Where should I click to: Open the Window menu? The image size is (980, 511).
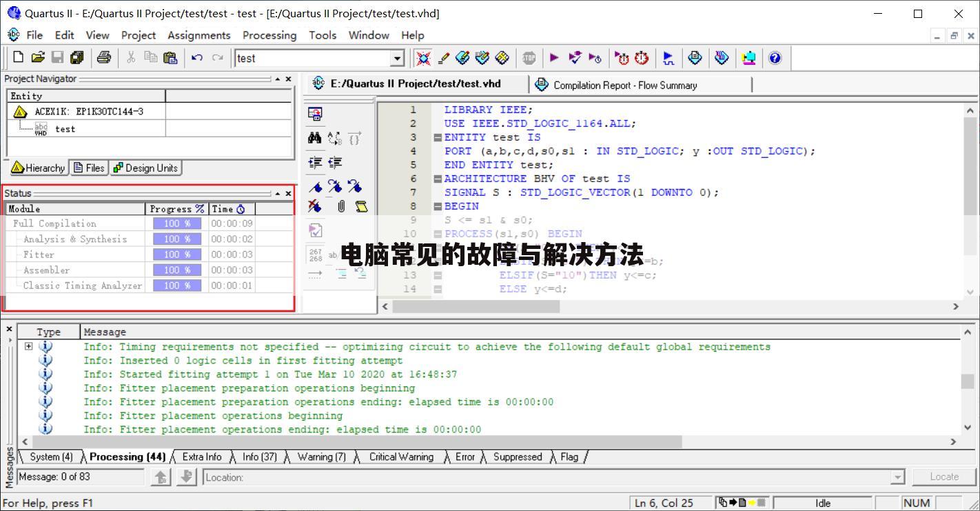tap(369, 35)
